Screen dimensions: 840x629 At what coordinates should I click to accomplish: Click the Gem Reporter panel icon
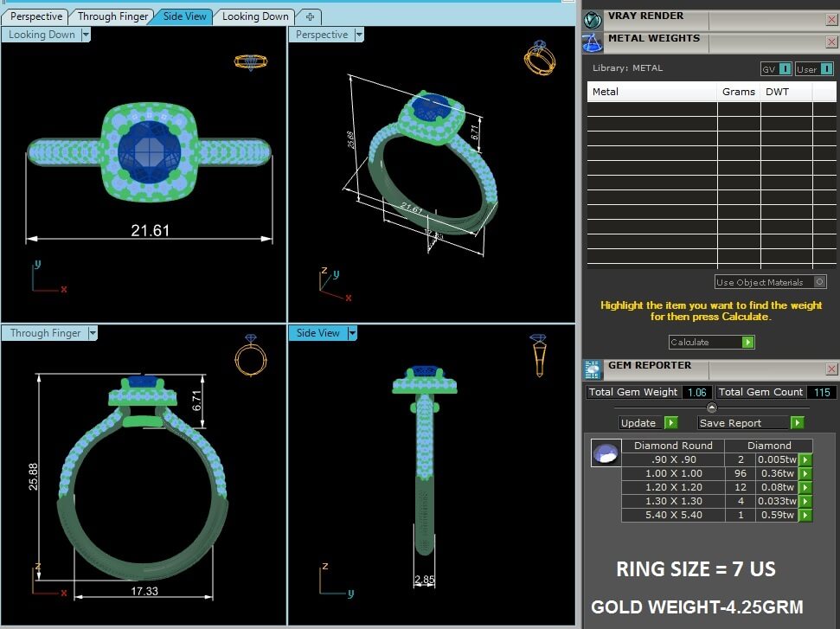click(x=593, y=370)
